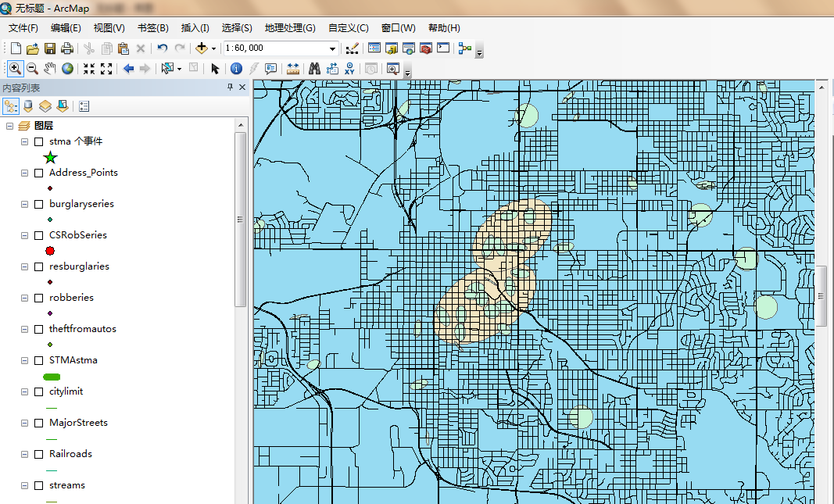Collapse the Railroads layer legend

pyautogui.click(x=24, y=455)
